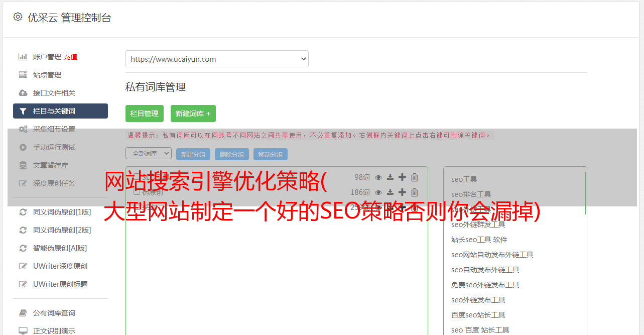
Task: Open the 栏目与关键词 sidebar item
Action: click(x=60, y=111)
